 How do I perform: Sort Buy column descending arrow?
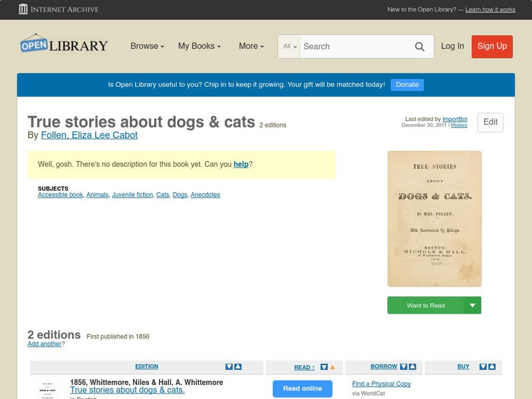(x=483, y=367)
